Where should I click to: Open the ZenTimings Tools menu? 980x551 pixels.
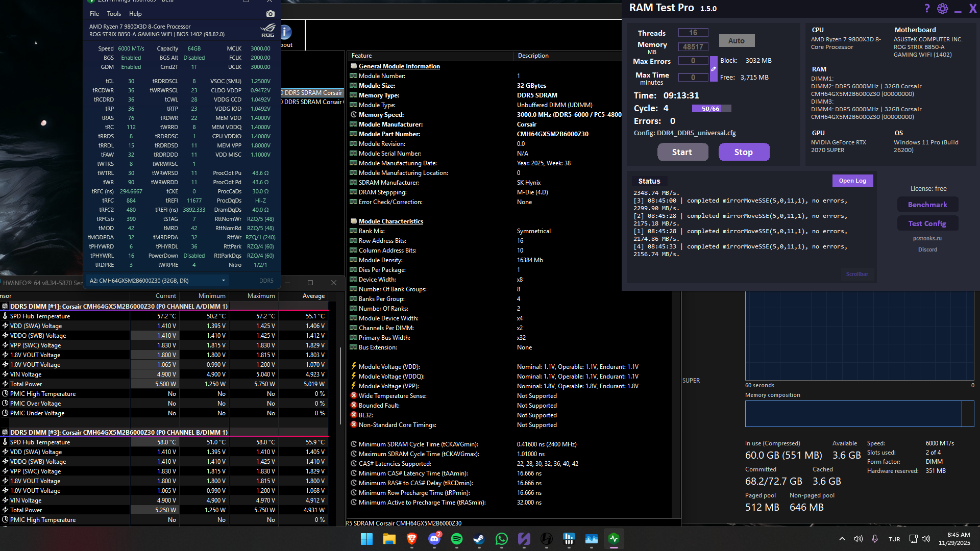click(x=114, y=14)
